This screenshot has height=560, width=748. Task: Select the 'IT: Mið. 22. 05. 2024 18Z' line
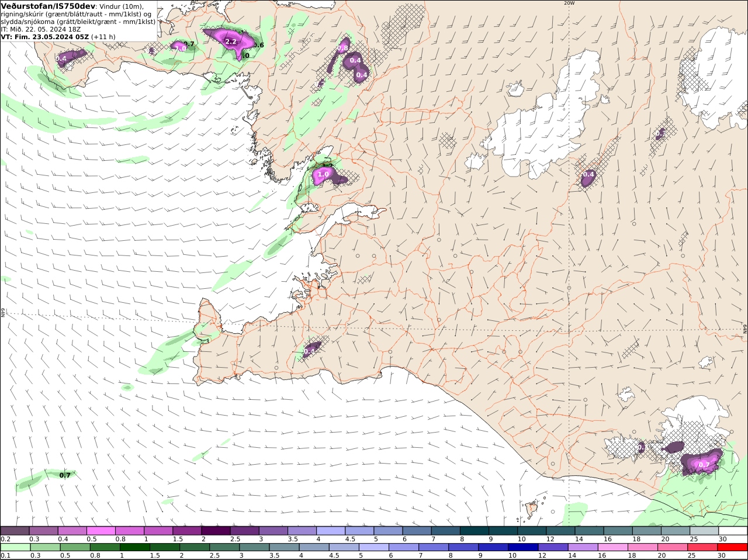41,29
